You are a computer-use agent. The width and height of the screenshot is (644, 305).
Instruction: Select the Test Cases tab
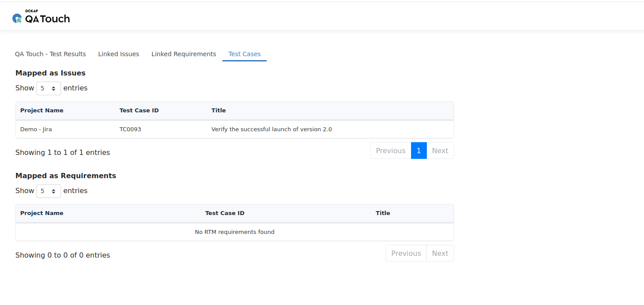244,54
